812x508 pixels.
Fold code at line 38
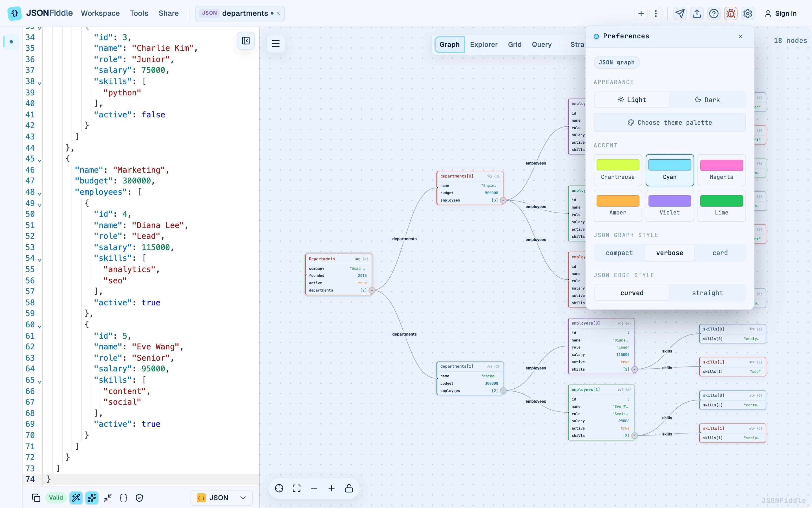pyautogui.click(x=39, y=83)
